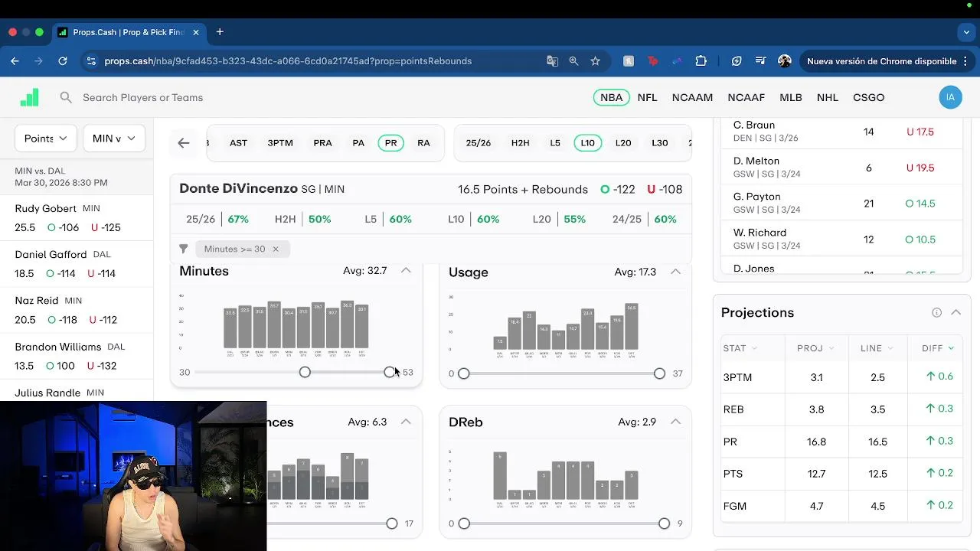Screen dimensions: 980x551
Task: Collapse the DReb chart panel
Action: pyautogui.click(x=675, y=422)
